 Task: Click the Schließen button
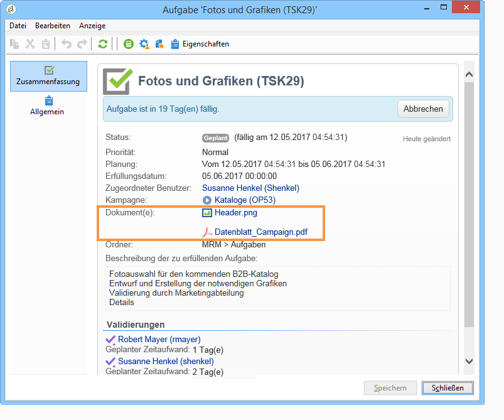(x=448, y=388)
